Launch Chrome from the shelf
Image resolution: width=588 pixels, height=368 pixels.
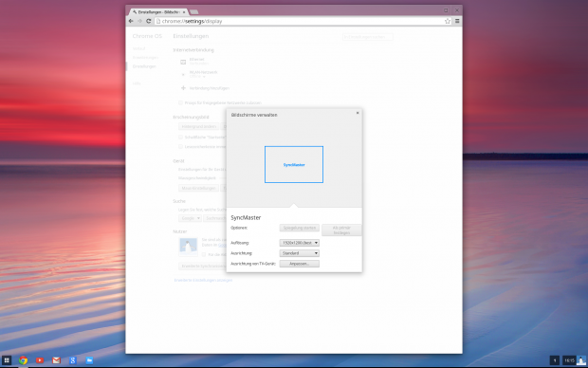tap(24, 360)
